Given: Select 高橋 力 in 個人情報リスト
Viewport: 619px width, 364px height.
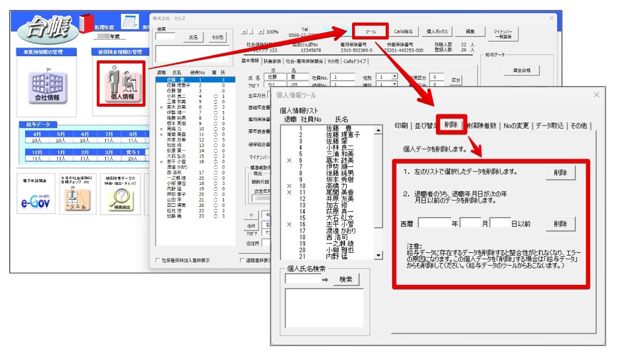Looking at the screenshot, I should pyautogui.click(x=327, y=186).
